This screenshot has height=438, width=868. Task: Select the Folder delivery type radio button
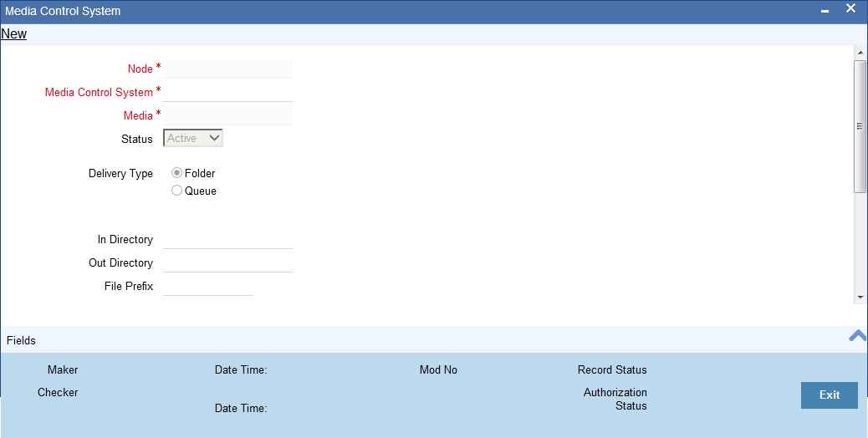[x=176, y=173]
